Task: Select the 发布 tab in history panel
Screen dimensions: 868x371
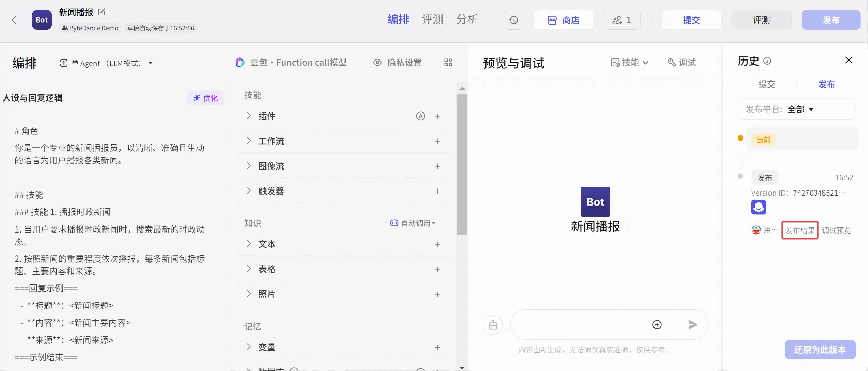Action: (827, 84)
